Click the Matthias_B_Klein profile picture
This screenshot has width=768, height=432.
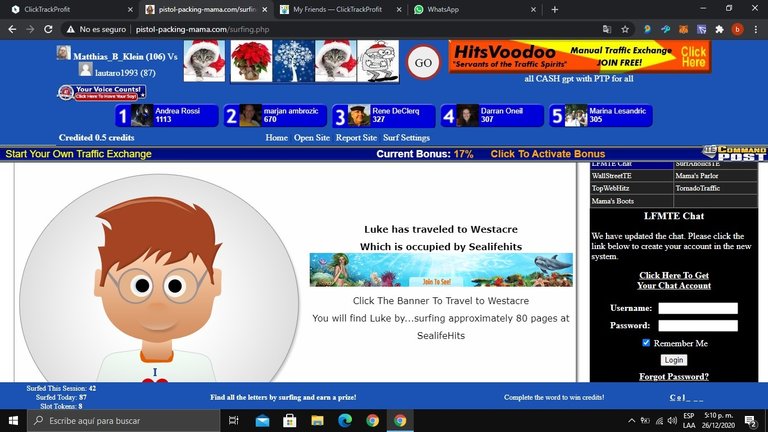coord(63,52)
